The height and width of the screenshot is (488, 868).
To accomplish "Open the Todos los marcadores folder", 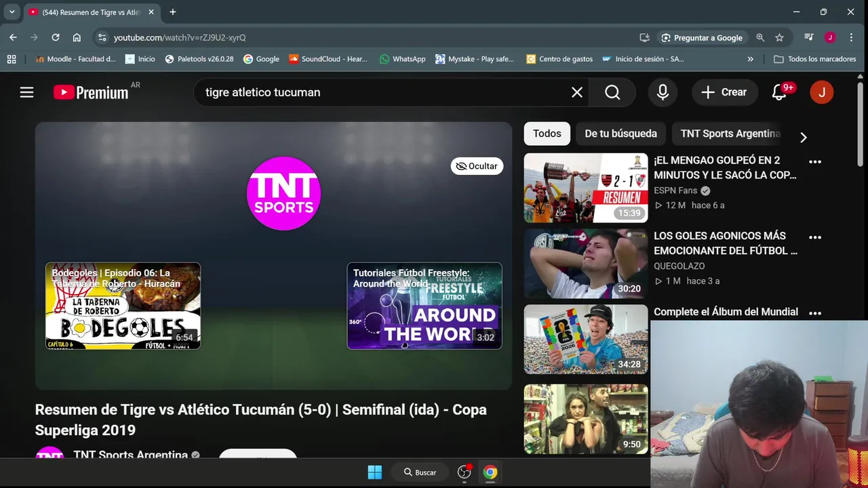I will tap(815, 59).
